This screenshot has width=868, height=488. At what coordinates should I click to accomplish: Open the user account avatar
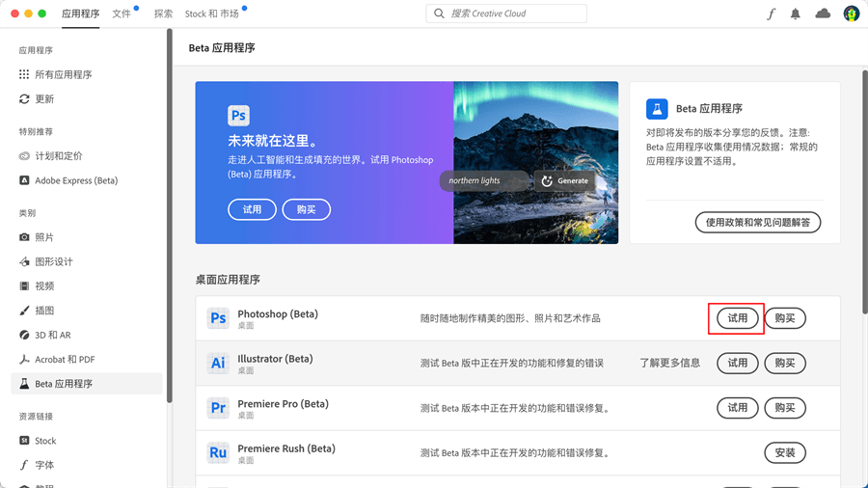(851, 14)
